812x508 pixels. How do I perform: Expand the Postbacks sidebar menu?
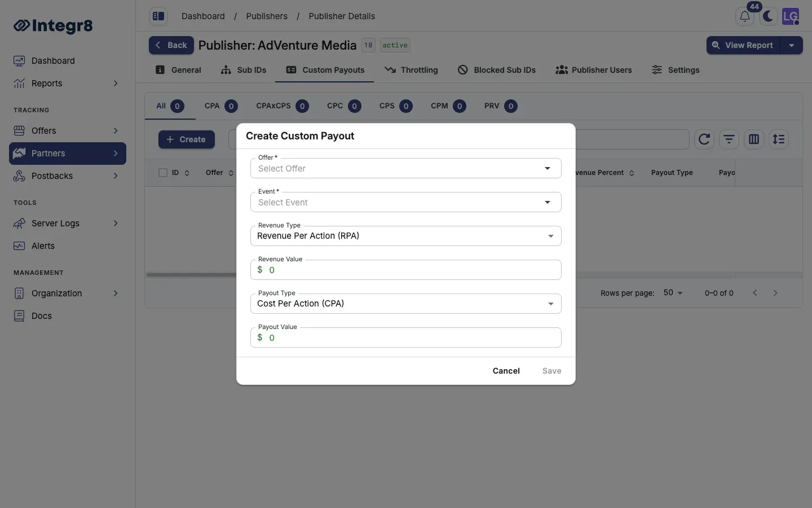click(x=68, y=176)
